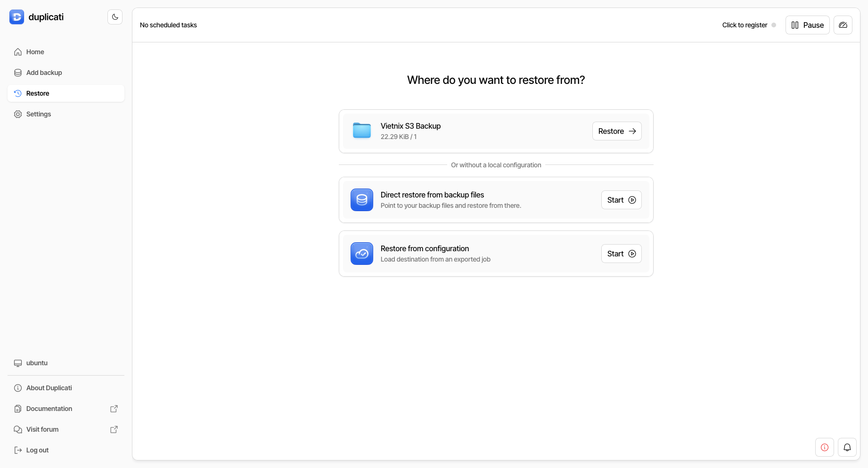Select the Restore history icon in sidebar

[x=17, y=93]
